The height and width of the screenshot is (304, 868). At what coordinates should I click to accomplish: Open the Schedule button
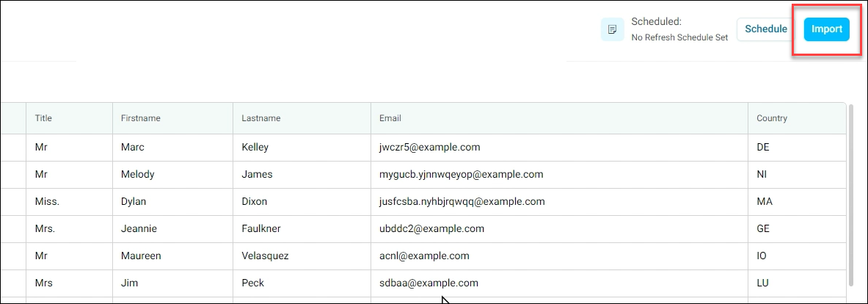(766, 29)
